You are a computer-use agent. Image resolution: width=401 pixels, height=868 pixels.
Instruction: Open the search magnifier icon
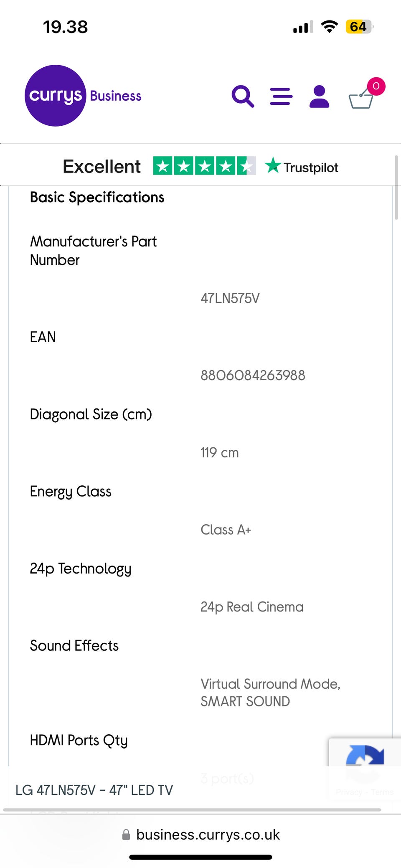[x=243, y=96]
